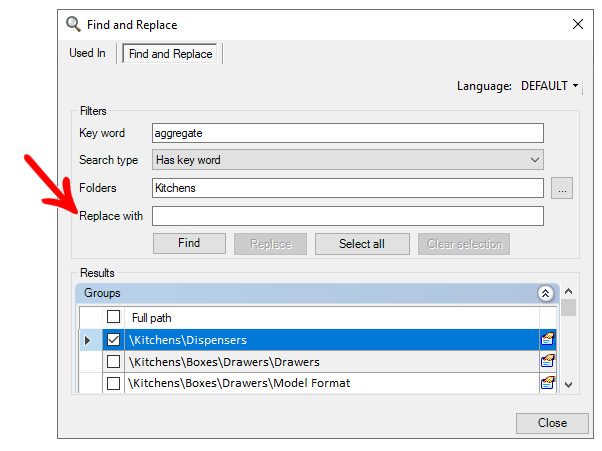This screenshot has width=602, height=451.
Task: Collapse the Groups results section
Action: 545,293
